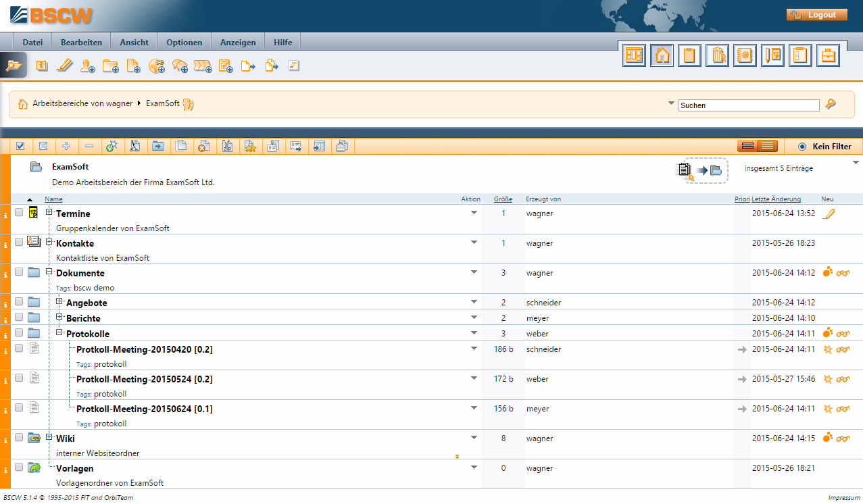
Task: Open the Datei menu
Action: (32, 42)
